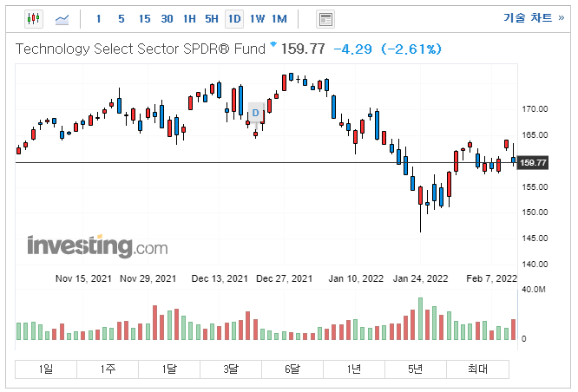Choose the 1H interval
The height and width of the screenshot is (392, 578).
(x=189, y=19)
